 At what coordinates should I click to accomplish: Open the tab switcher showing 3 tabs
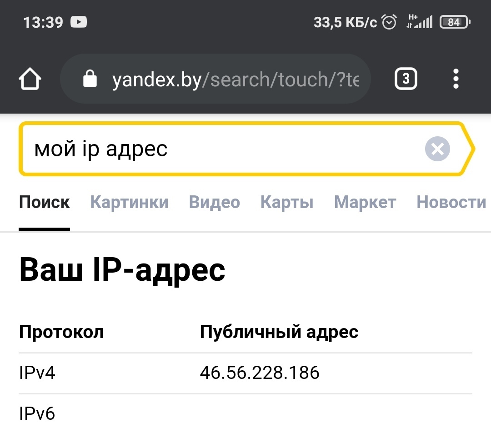(x=406, y=80)
